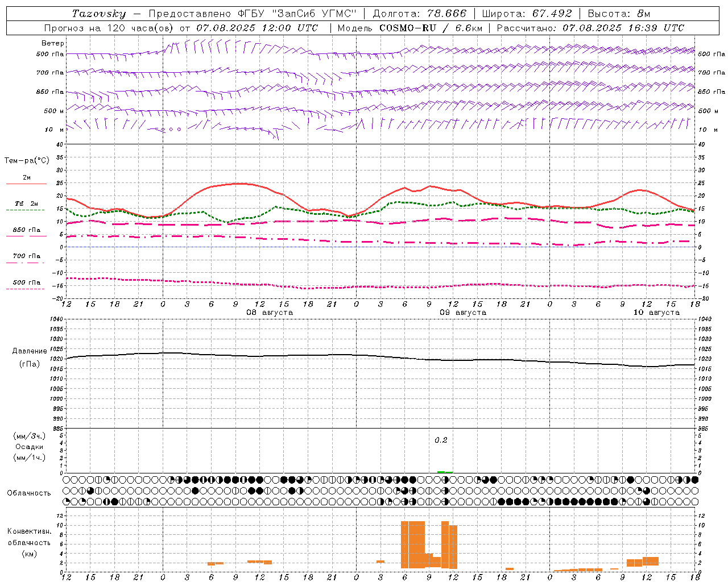This screenshot has height=582, width=728.
Task: Click the forecast start 07.08.2025 12:00 UTC
Action: point(257,28)
